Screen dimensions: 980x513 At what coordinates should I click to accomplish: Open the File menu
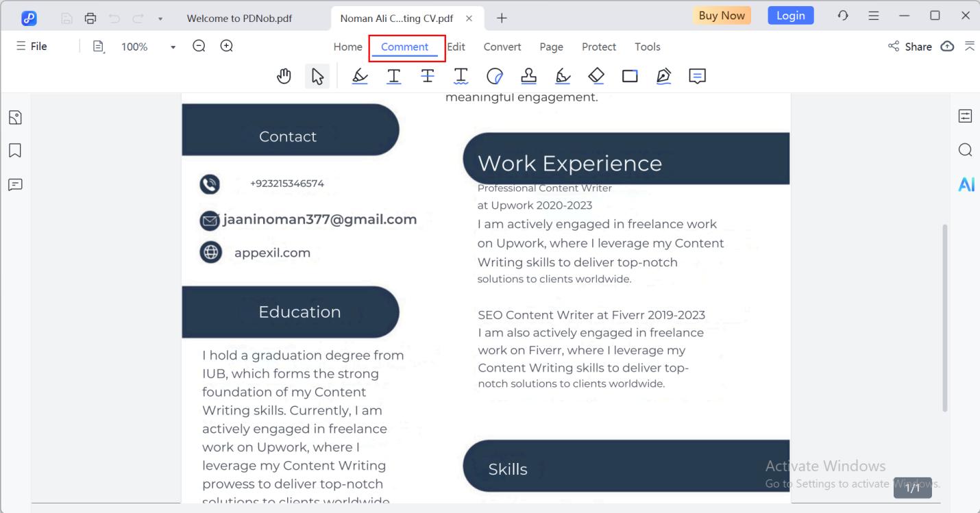32,46
